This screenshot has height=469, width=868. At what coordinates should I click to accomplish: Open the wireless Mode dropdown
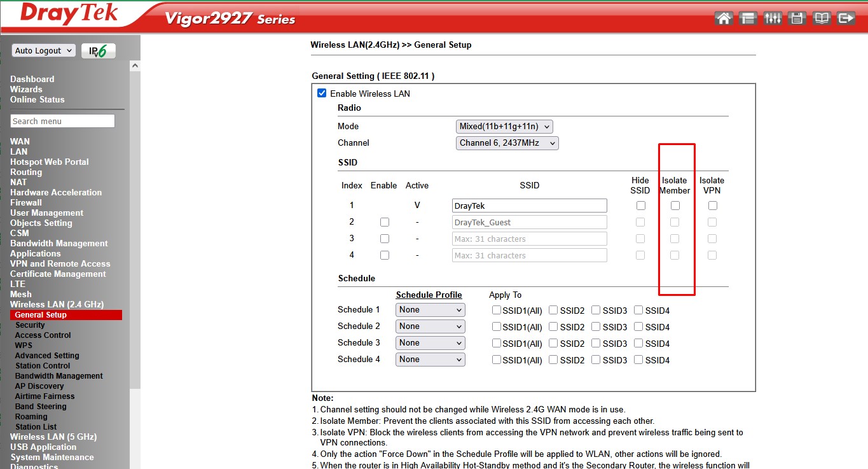click(504, 127)
